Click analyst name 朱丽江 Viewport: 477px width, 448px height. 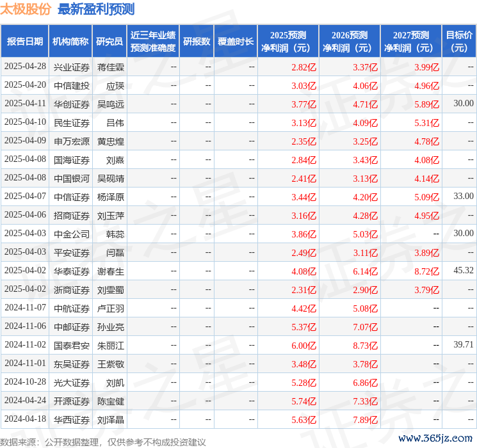point(111,346)
